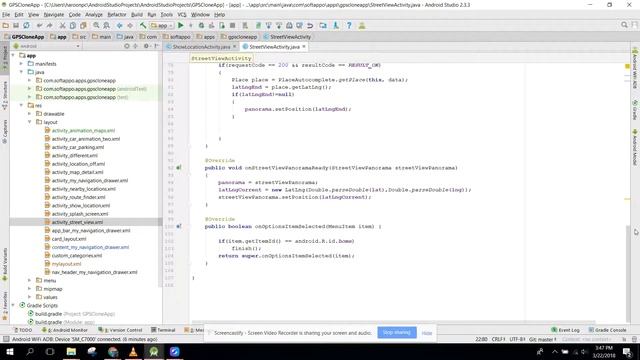Click the revert changes arrow icon

pos(310,25)
